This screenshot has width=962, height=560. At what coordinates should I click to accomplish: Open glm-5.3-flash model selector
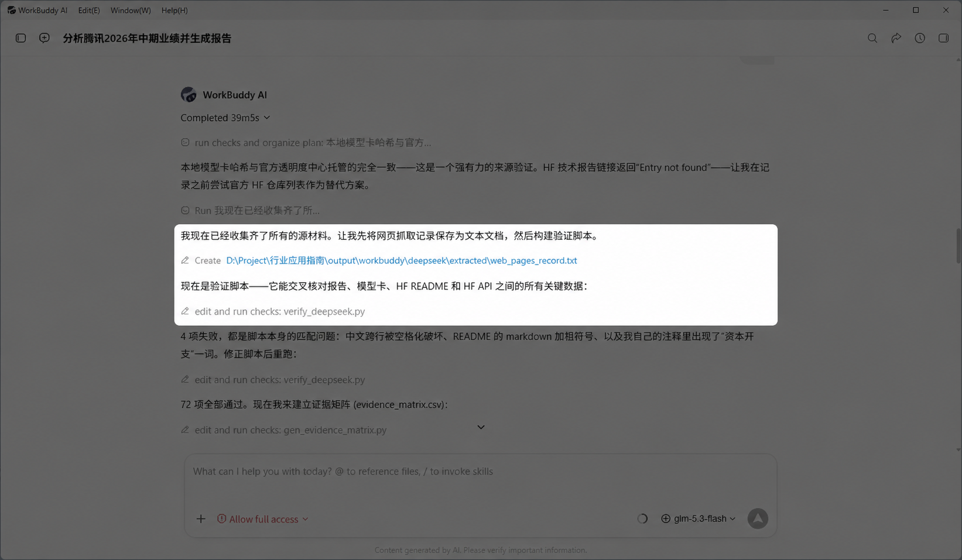[699, 518]
